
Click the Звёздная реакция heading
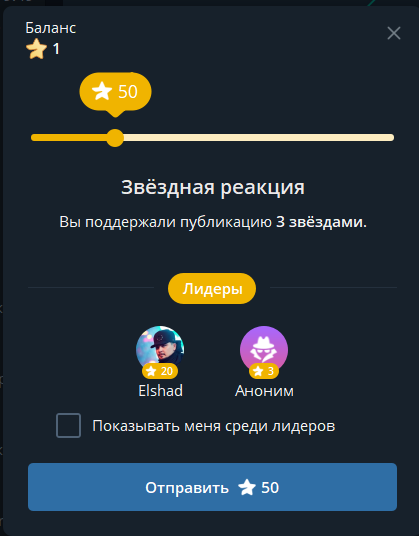tap(213, 187)
